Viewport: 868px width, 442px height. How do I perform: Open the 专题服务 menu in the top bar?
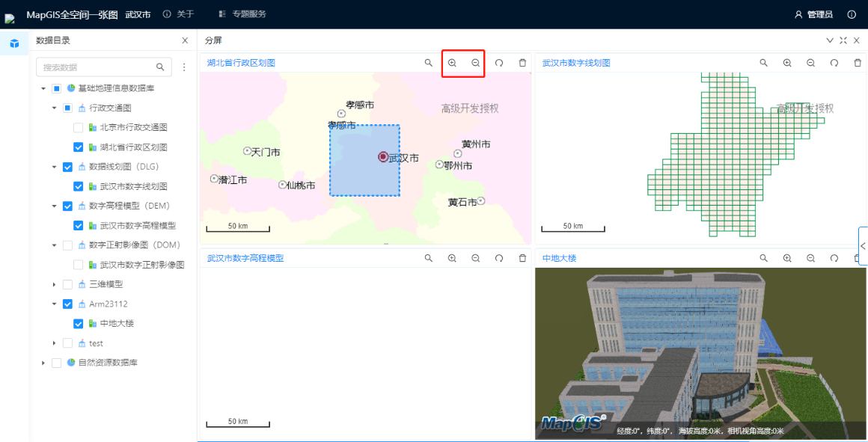coord(242,14)
